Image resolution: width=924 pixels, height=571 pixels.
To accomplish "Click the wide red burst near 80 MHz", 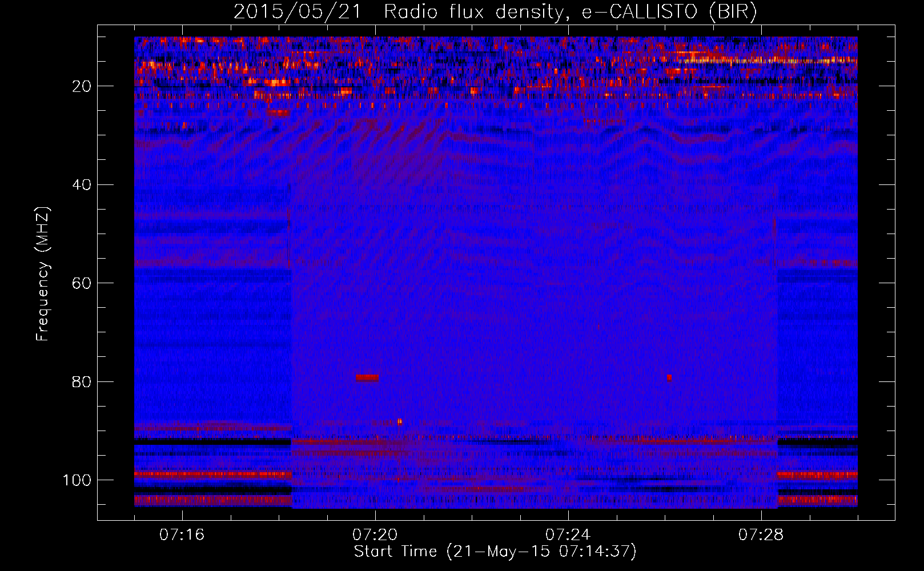I will [367, 377].
